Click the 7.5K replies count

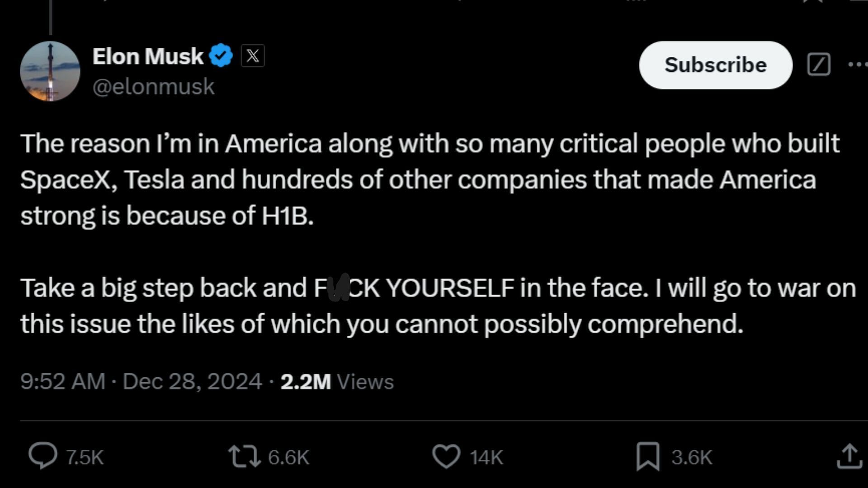click(85, 457)
